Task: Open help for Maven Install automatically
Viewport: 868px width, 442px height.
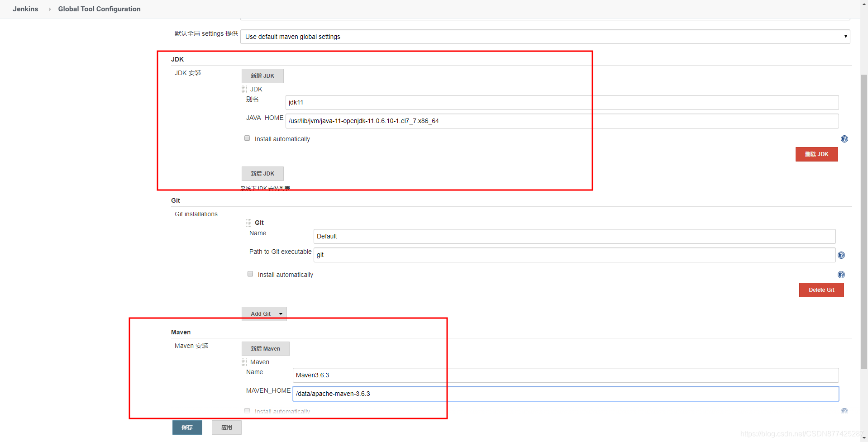Action: (844, 411)
